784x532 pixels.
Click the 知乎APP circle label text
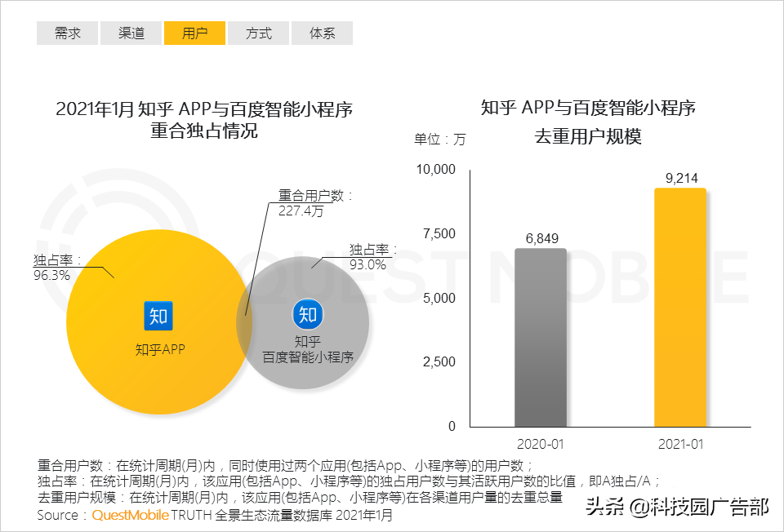pyautogui.click(x=160, y=349)
